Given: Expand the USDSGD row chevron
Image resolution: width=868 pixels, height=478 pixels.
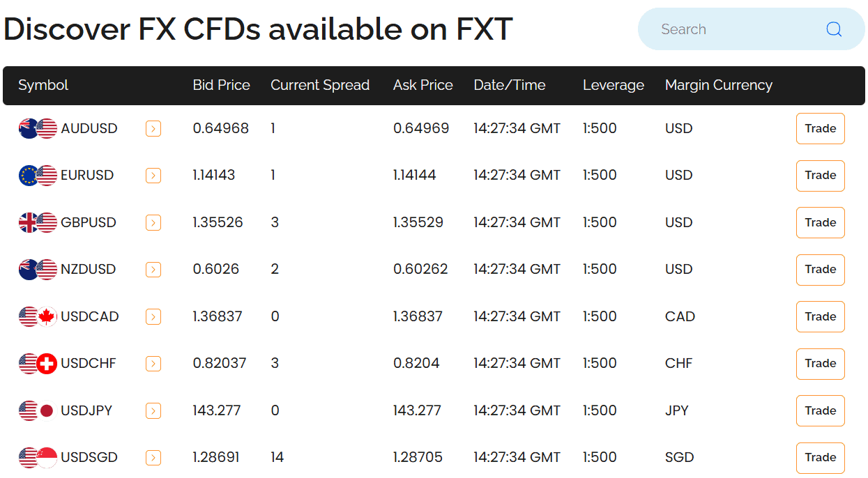Looking at the screenshot, I should [153, 458].
